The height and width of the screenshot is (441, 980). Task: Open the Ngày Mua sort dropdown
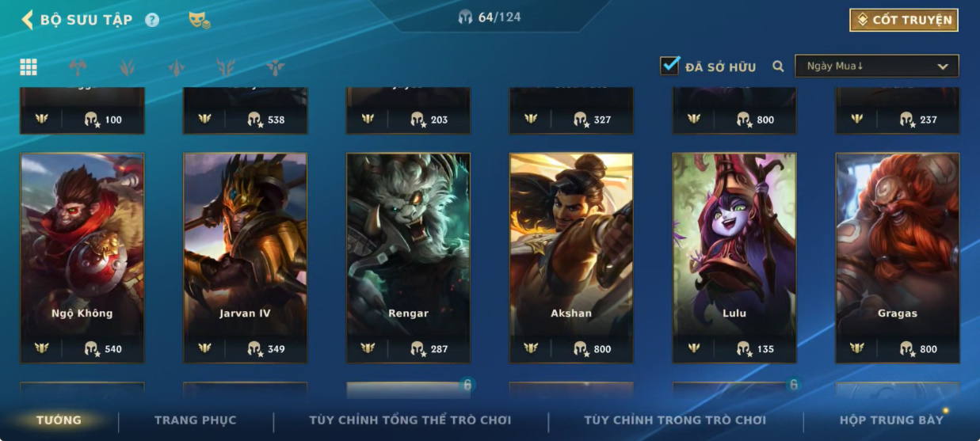tap(877, 67)
